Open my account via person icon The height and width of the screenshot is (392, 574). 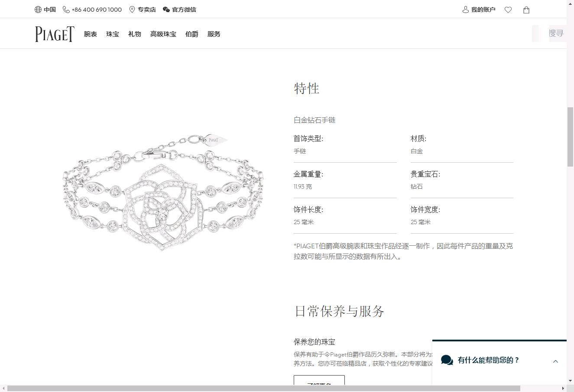466,10
